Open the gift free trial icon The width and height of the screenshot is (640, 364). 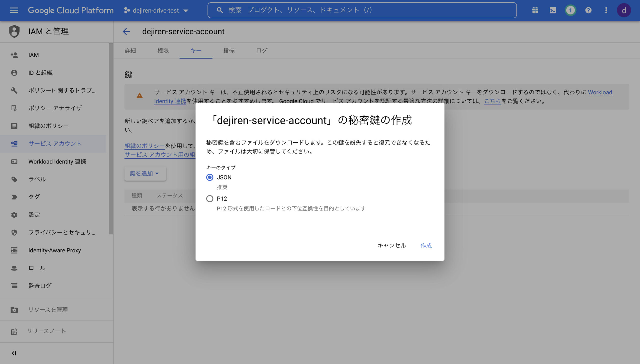click(x=535, y=10)
